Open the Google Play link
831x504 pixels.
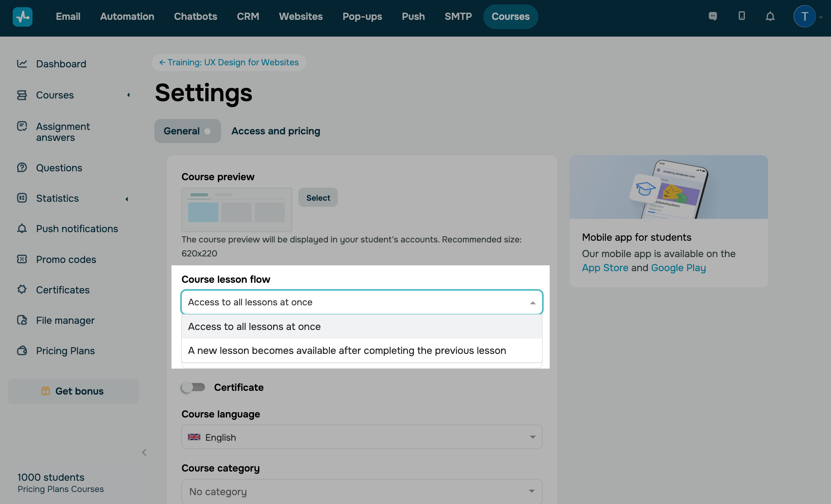coord(678,268)
